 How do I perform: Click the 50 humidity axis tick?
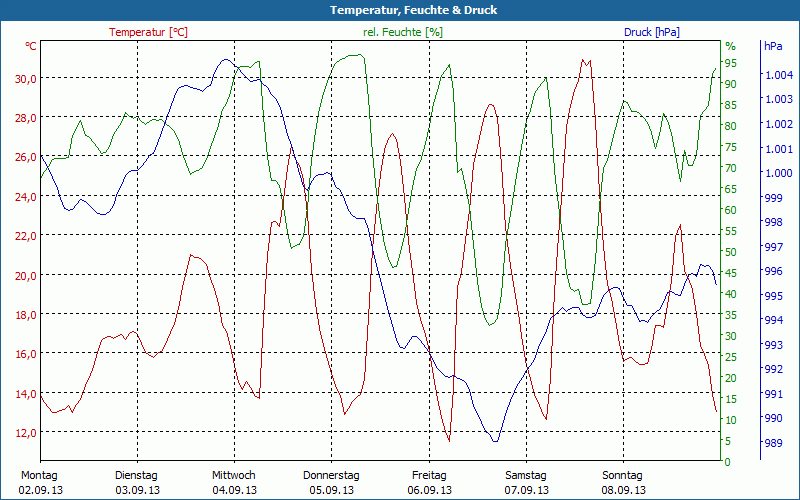(730, 252)
